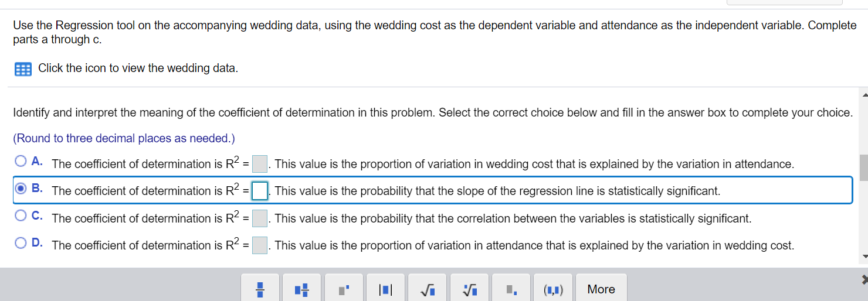Insert a square root template
The width and height of the screenshot is (868, 301).
click(428, 289)
